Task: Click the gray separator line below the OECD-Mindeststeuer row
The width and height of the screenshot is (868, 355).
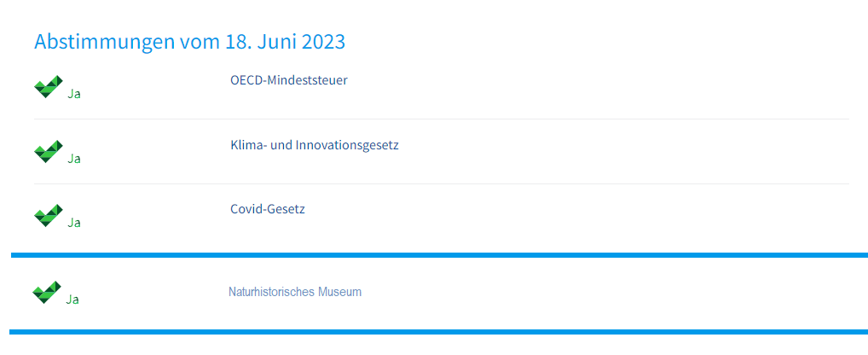Action: (441, 119)
